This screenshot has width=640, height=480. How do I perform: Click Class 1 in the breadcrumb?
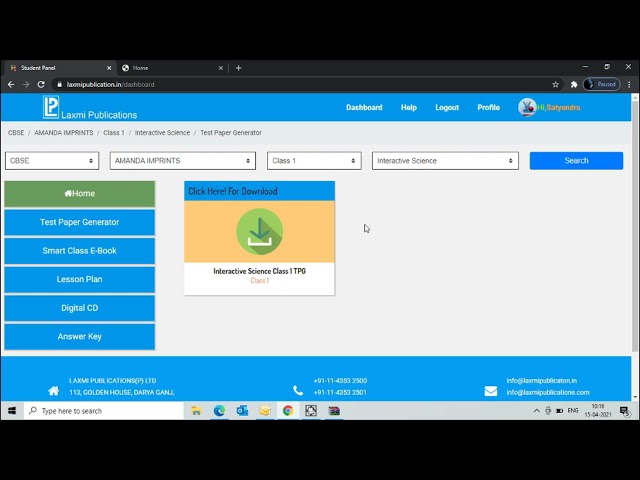[x=113, y=133]
